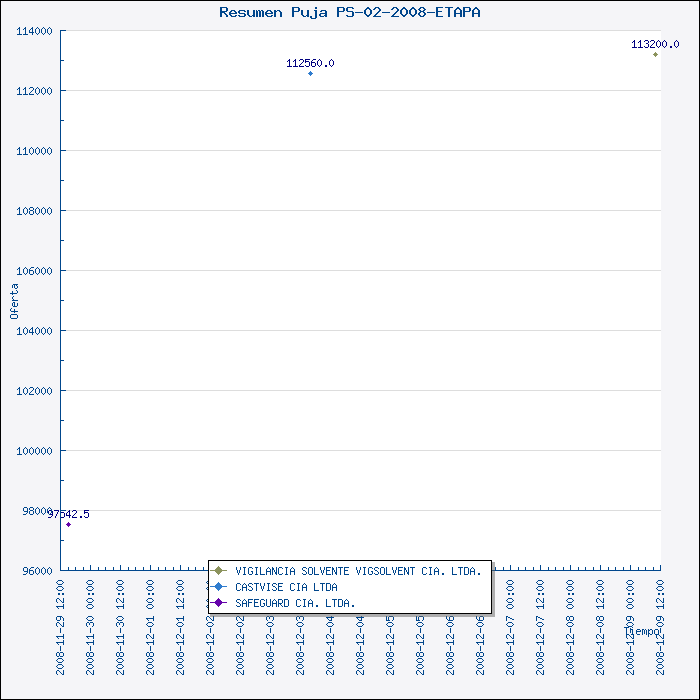Click the 113200.0 value label
The image size is (700, 700).
(x=655, y=44)
